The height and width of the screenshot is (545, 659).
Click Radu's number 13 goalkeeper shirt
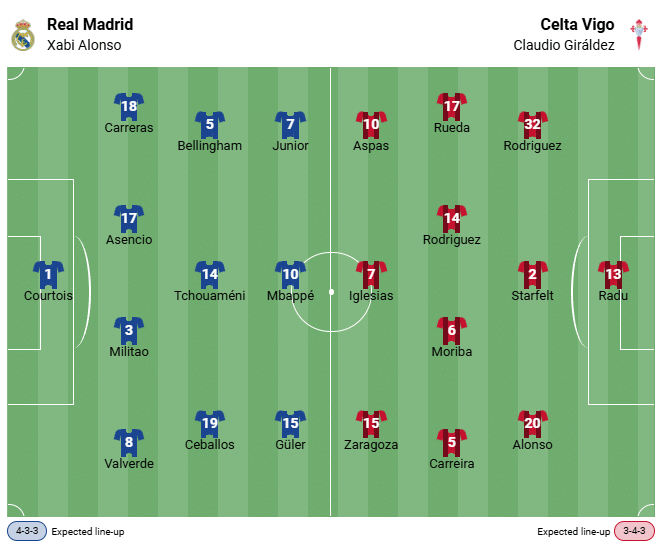click(x=613, y=274)
